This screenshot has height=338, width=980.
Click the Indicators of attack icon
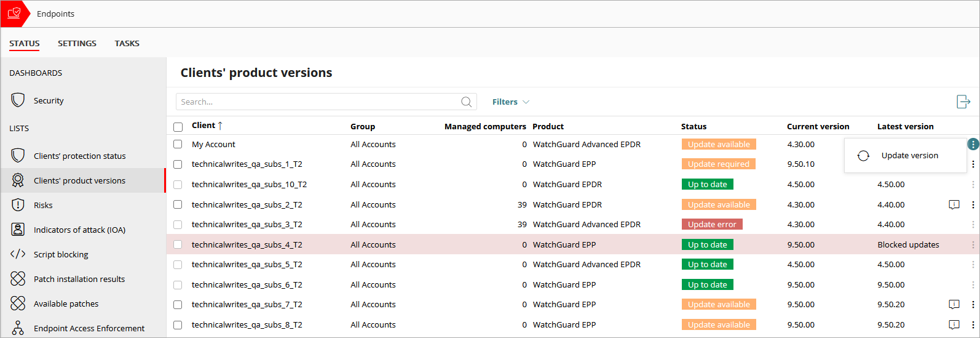coord(18,229)
